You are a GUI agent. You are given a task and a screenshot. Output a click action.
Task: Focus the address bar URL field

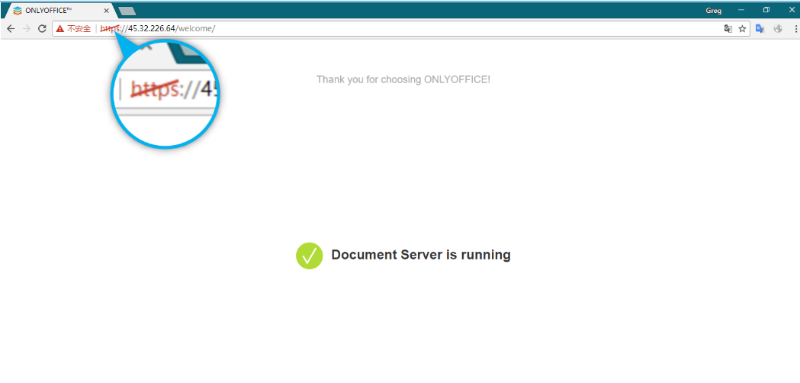(x=401, y=29)
